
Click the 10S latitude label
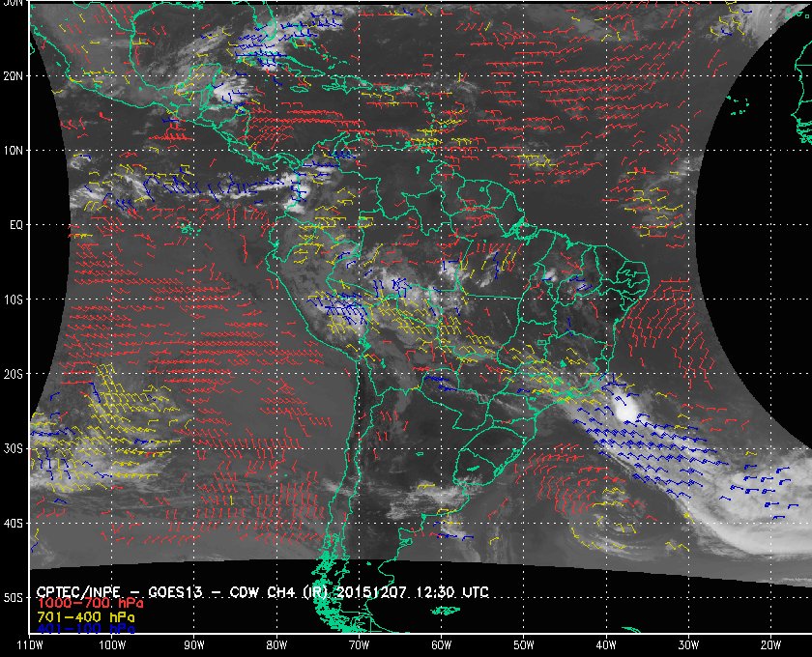[x=13, y=300]
